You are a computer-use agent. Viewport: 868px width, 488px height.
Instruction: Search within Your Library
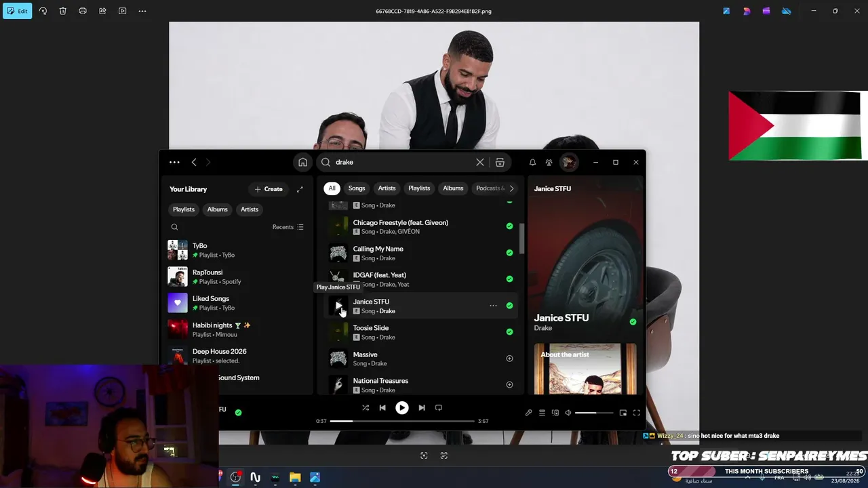(x=174, y=227)
